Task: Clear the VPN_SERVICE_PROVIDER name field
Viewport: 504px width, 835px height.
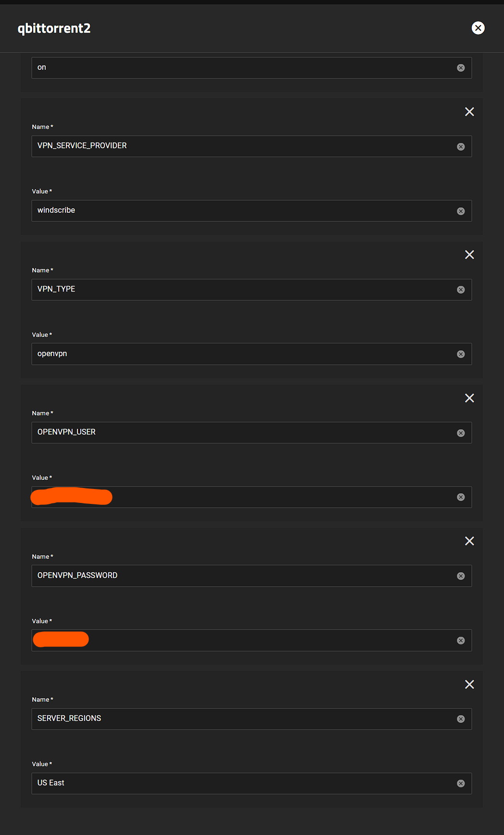Action: pyautogui.click(x=461, y=147)
